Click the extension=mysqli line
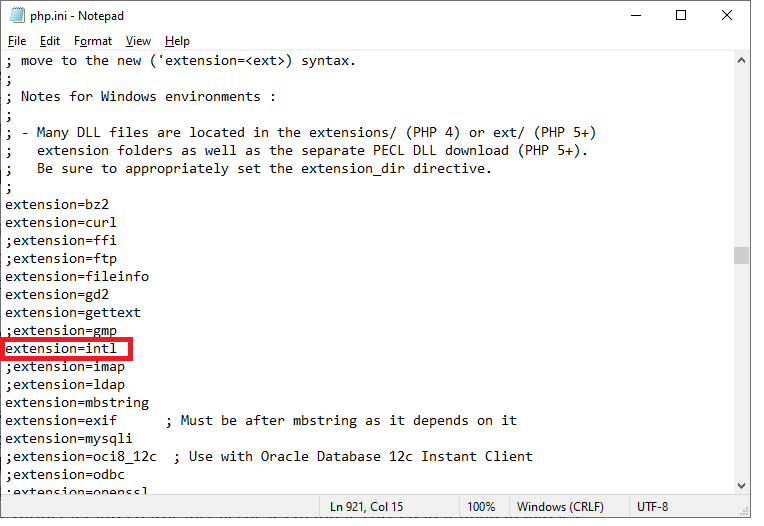Viewport: 764px width, 526px height. pos(69,439)
